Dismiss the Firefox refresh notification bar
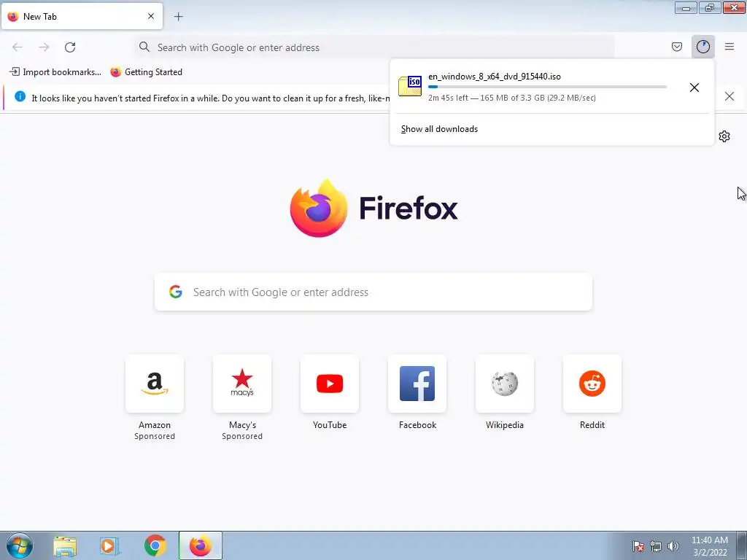Screen dimensions: 747x560 729,96
